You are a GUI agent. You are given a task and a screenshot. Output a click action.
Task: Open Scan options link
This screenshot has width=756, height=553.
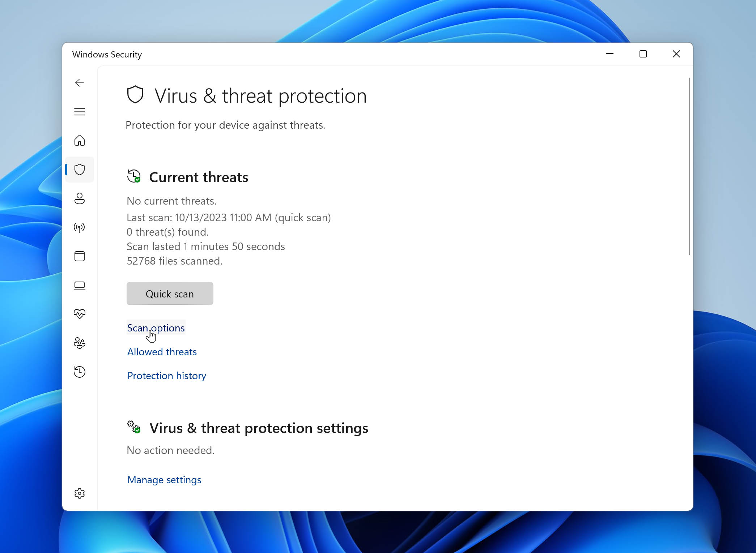pos(156,328)
